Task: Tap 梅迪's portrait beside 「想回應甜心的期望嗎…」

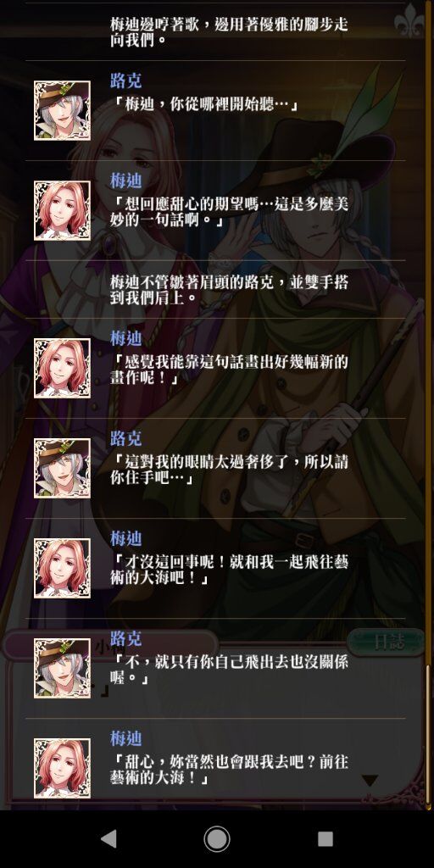Action: tap(62, 210)
